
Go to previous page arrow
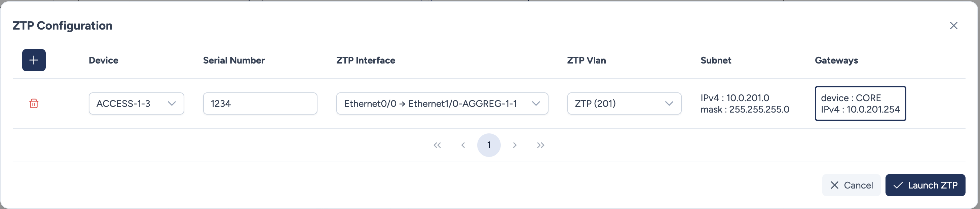(x=463, y=145)
